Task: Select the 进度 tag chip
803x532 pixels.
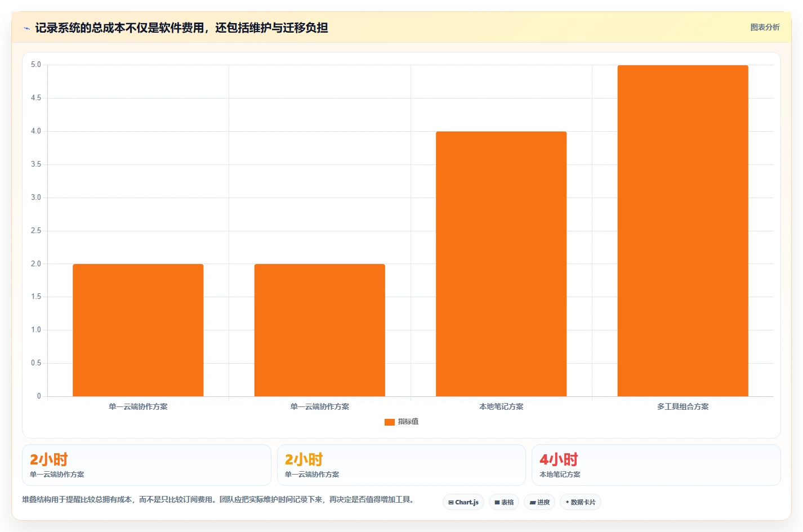Action: [539, 502]
